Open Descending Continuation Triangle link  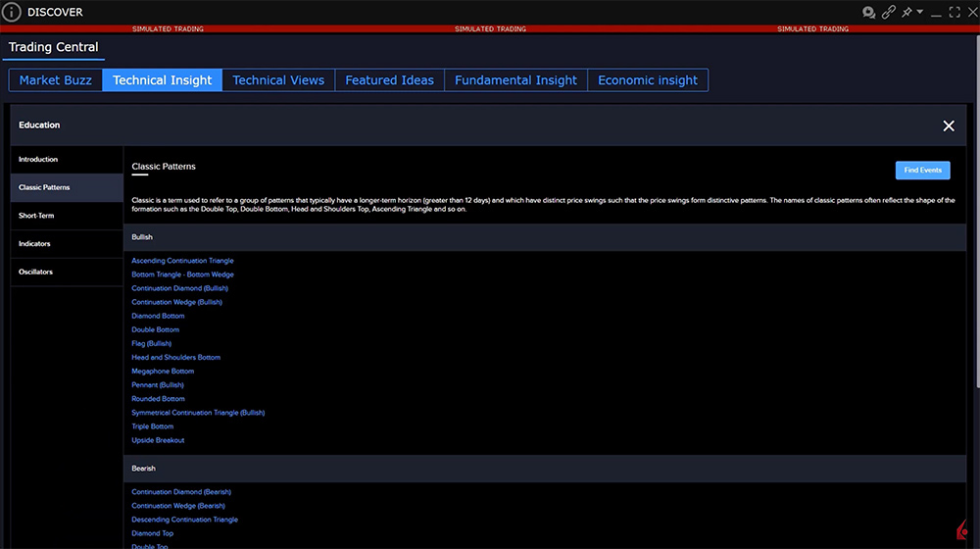click(x=185, y=520)
